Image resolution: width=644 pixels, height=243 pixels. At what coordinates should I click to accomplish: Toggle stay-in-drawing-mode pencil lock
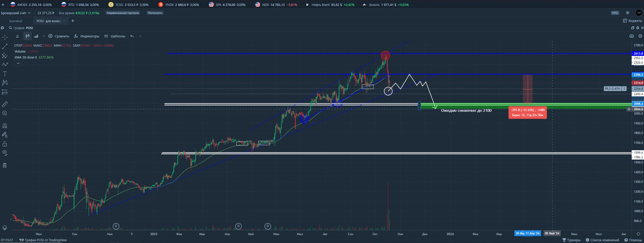(5, 135)
